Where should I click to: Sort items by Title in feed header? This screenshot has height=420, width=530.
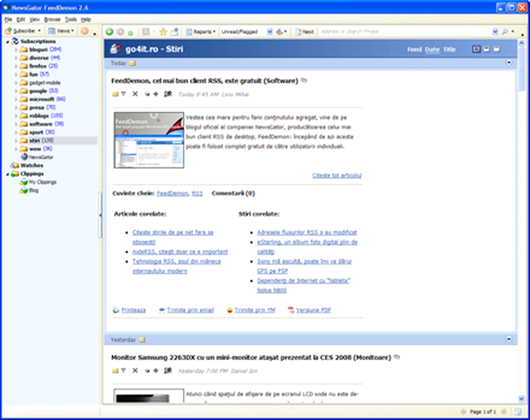tap(449, 49)
